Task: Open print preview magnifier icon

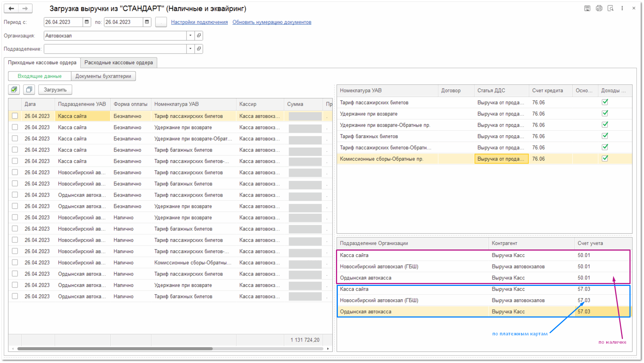Action: 611,8
